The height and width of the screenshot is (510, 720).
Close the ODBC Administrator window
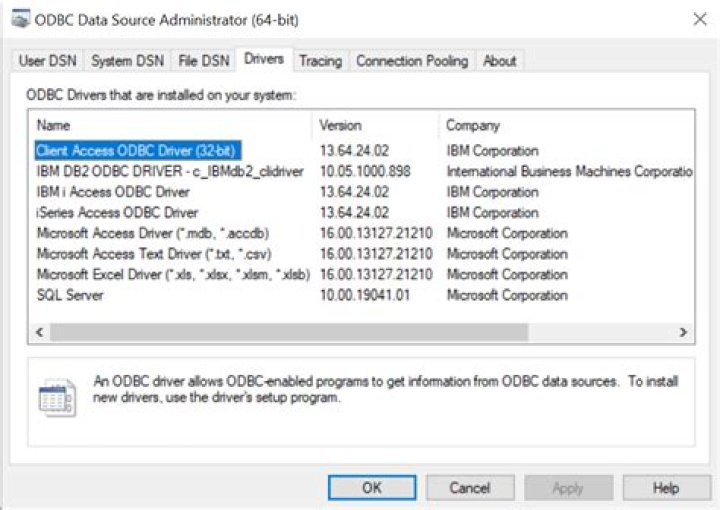pos(700,19)
